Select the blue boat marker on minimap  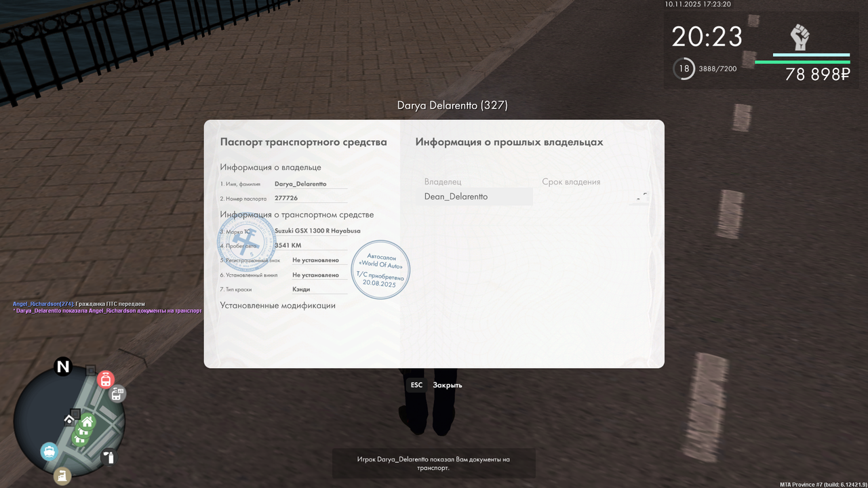(x=49, y=451)
